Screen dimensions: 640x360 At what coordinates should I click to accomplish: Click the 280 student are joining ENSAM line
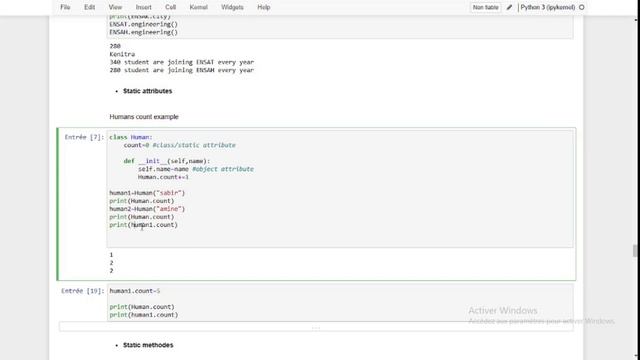(x=182, y=70)
